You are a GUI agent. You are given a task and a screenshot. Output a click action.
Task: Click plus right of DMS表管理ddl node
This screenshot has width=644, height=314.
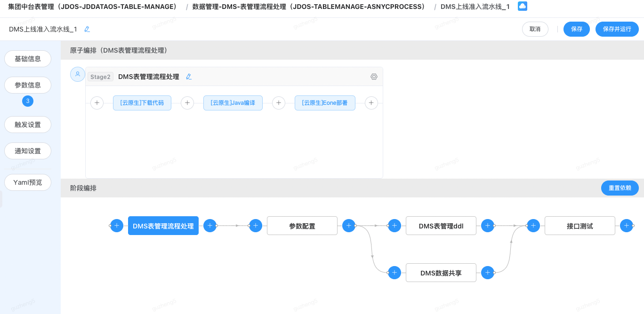point(488,226)
